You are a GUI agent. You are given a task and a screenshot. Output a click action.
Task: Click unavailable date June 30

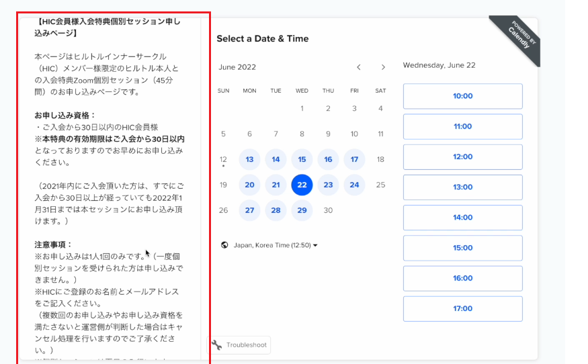click(328, 210)
